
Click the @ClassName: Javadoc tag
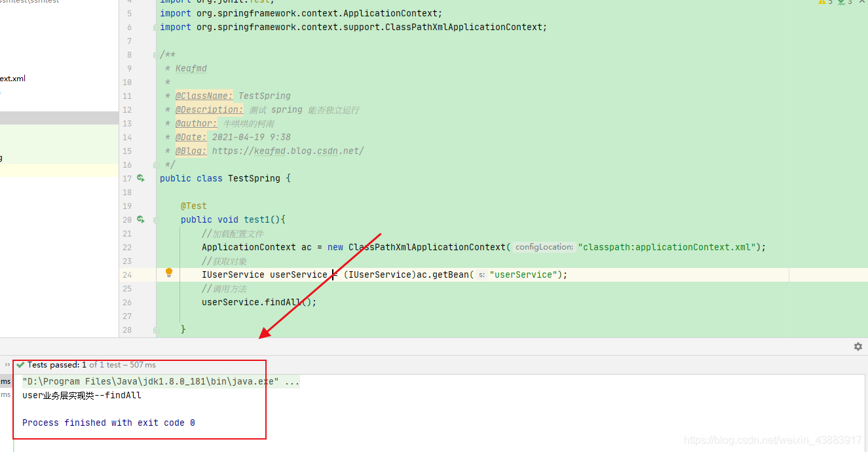tap(204, 96)
